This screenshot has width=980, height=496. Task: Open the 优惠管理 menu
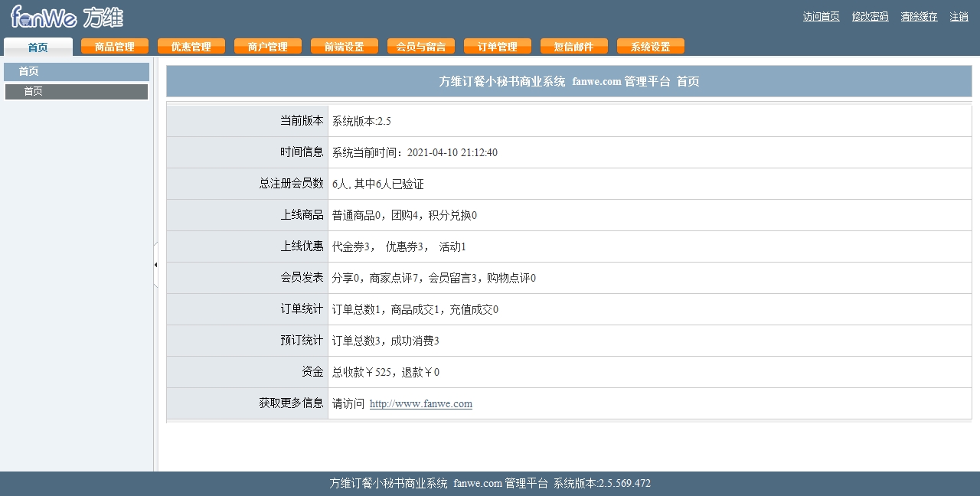[191, 47]
